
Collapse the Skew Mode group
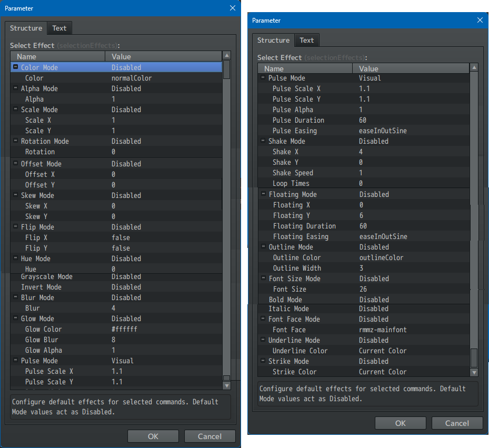click(15, 195)
